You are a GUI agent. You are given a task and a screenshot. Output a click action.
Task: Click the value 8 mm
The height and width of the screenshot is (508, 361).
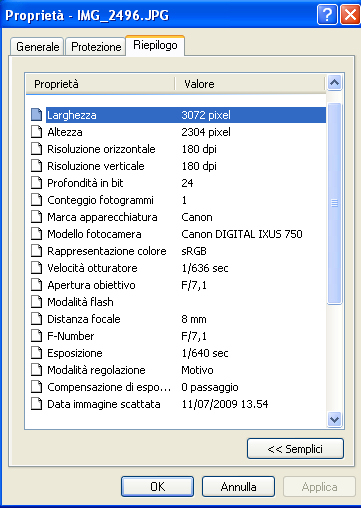tap(194, 319)
